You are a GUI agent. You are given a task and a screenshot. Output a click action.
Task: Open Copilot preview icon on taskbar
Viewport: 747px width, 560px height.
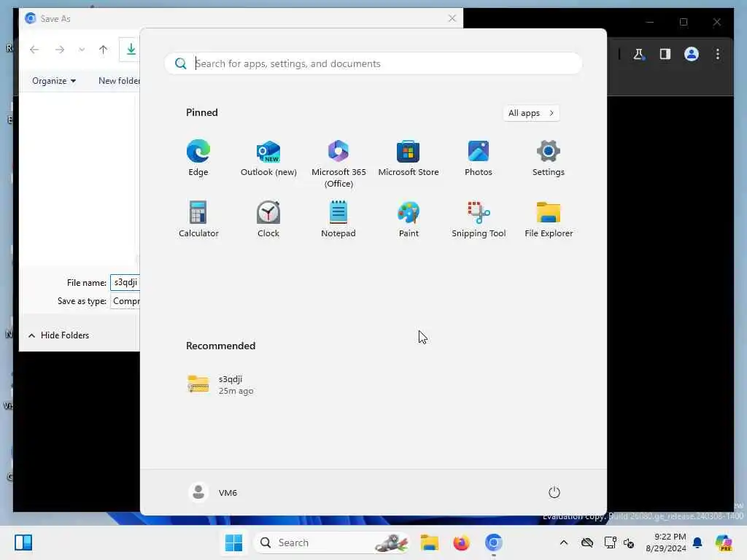[724, 542]
